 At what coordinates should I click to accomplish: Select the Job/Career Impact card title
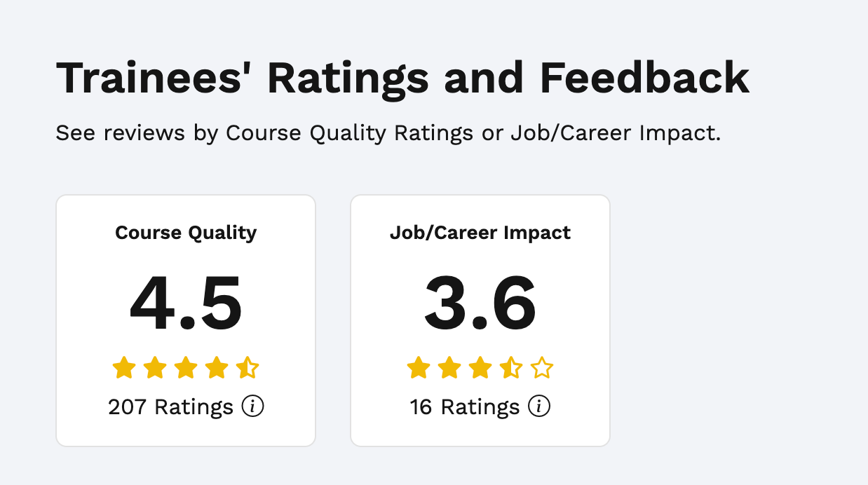click(x=480, y=233)
